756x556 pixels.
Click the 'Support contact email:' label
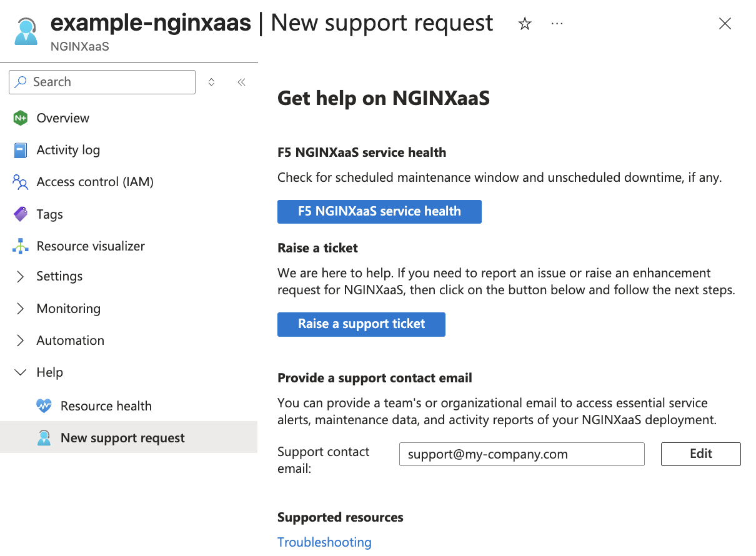[324, 460]
